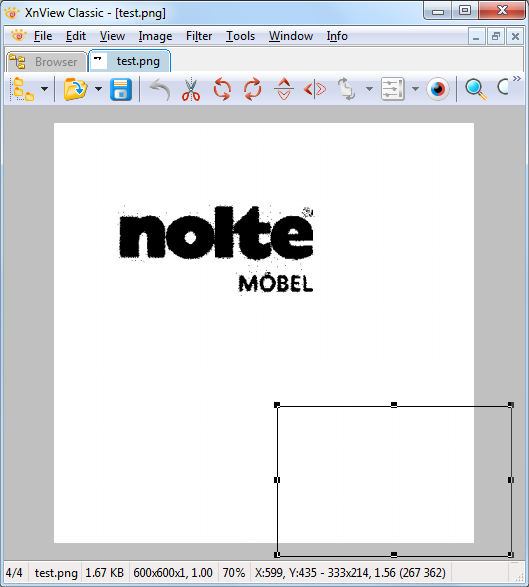Click the bottom-middle selection handle
Viewport: 529px width, 587px height.
tap(394, 554)
